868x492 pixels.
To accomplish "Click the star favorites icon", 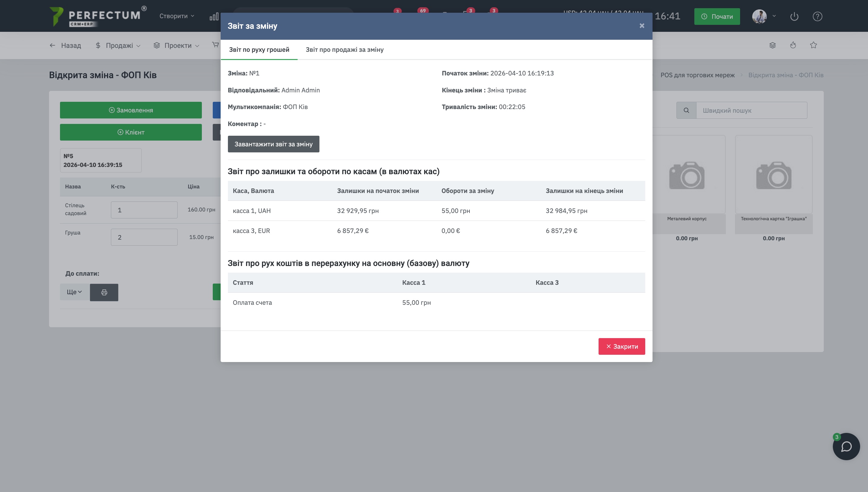I will point(813,45).
